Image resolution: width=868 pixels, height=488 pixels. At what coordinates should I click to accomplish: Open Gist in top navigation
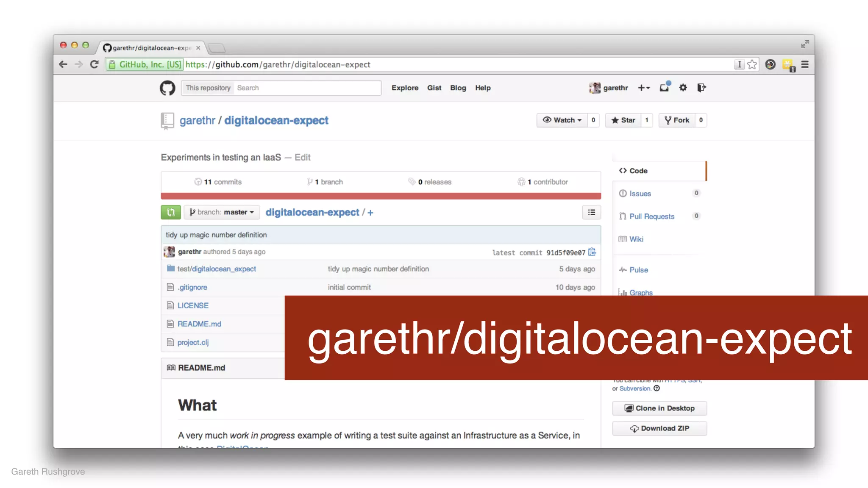[434, 88]
